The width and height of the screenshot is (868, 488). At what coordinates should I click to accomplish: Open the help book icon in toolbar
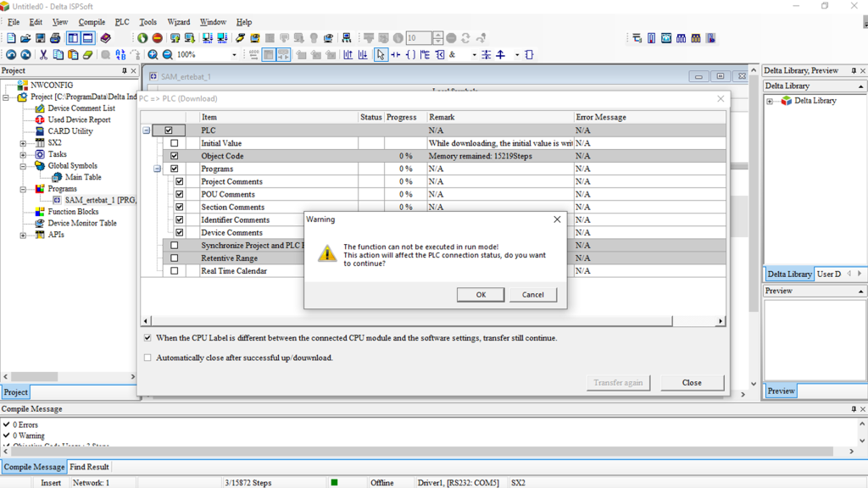[105, 38]
